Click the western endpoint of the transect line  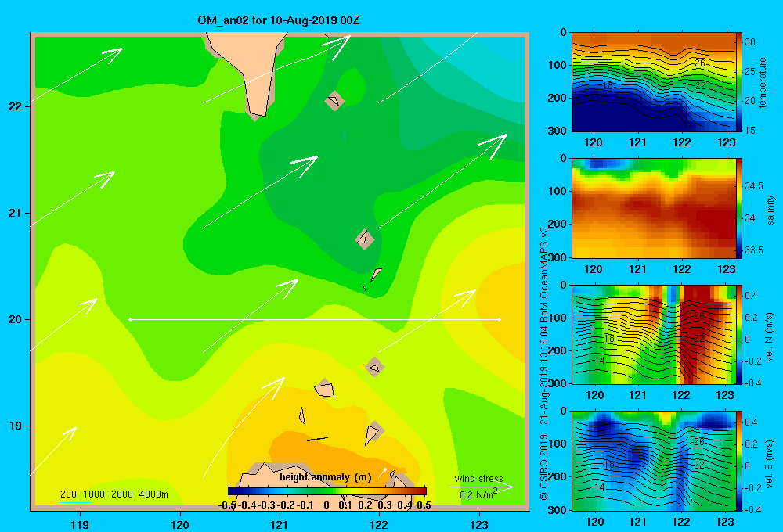(130, 319)
